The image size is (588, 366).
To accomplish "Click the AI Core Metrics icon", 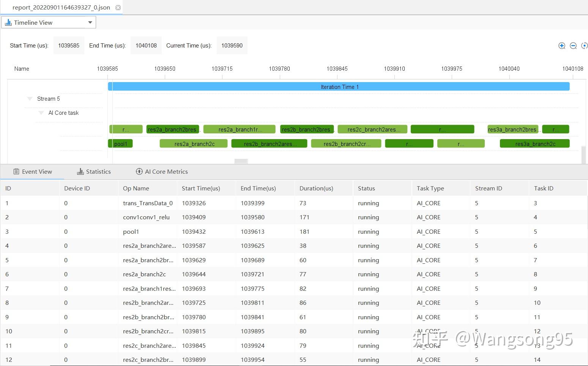I will 139,172.
